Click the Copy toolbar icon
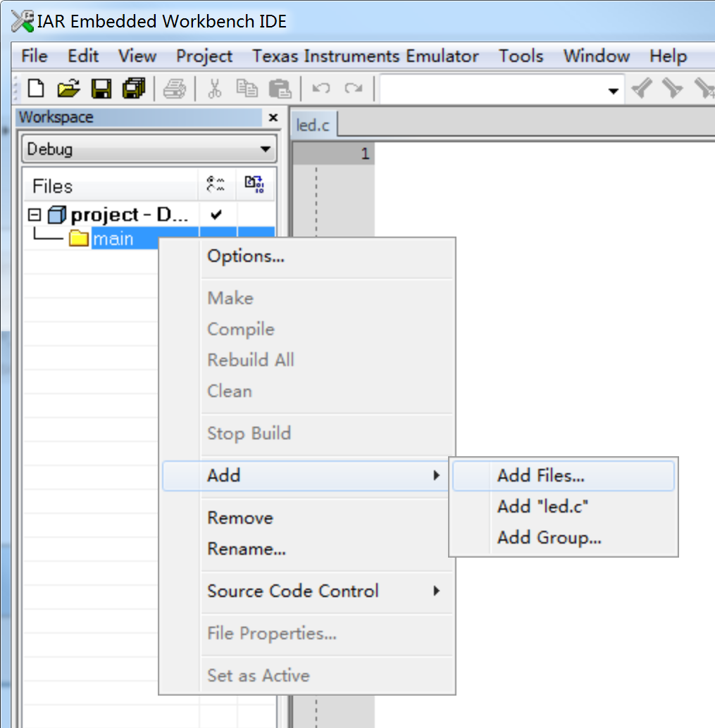The height and width of the screenshot is (728, 715). [x=247, y=88]
